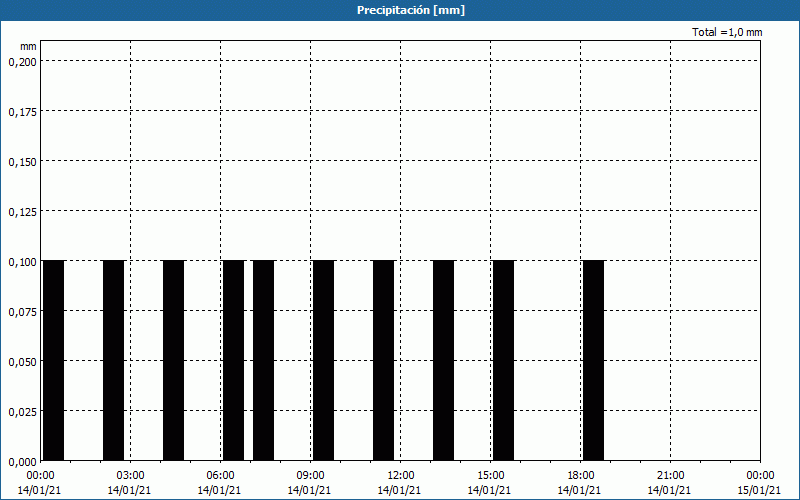
Task: Click the 0,050 y-axis label
Action: (22, 362)
